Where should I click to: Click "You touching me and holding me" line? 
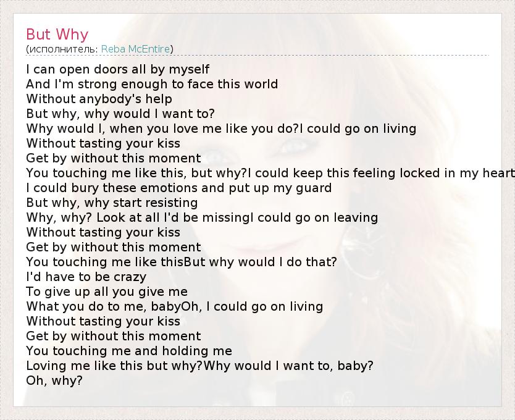[129, 351]
